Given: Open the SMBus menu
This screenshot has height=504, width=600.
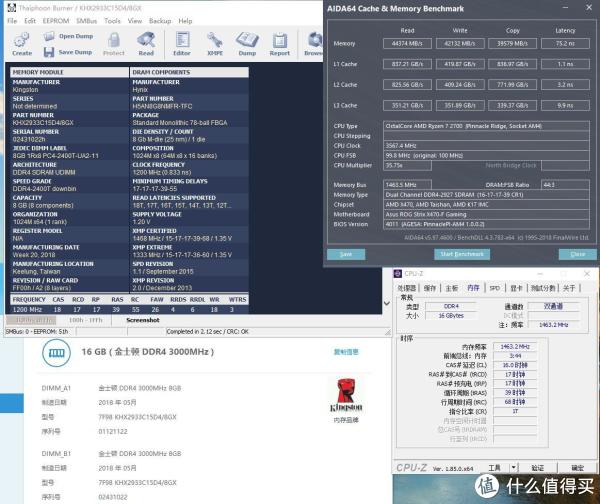Looking at the screenshot, I should tap(86, 21).
